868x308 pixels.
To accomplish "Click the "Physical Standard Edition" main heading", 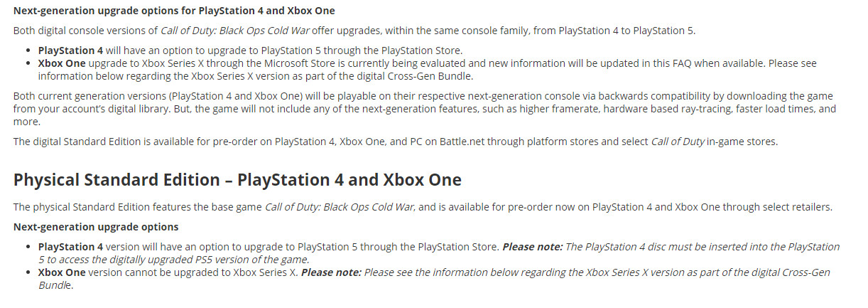I will point(237,180).
